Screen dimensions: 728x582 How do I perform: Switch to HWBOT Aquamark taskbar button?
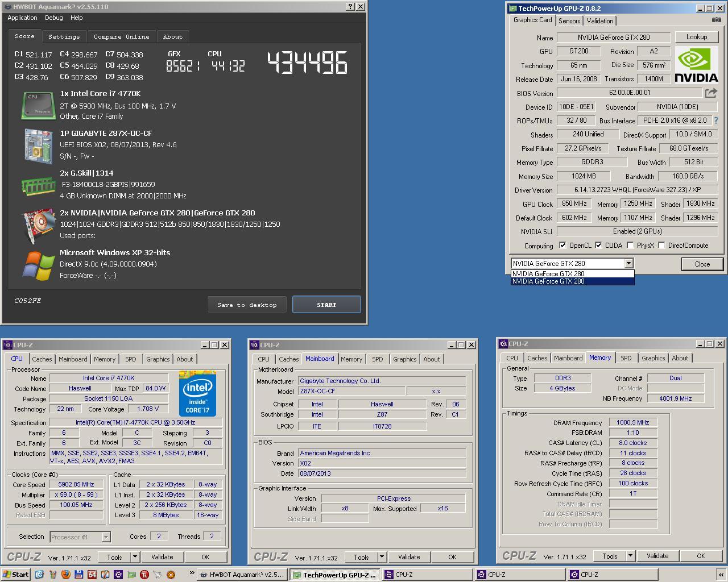[242, 575]
